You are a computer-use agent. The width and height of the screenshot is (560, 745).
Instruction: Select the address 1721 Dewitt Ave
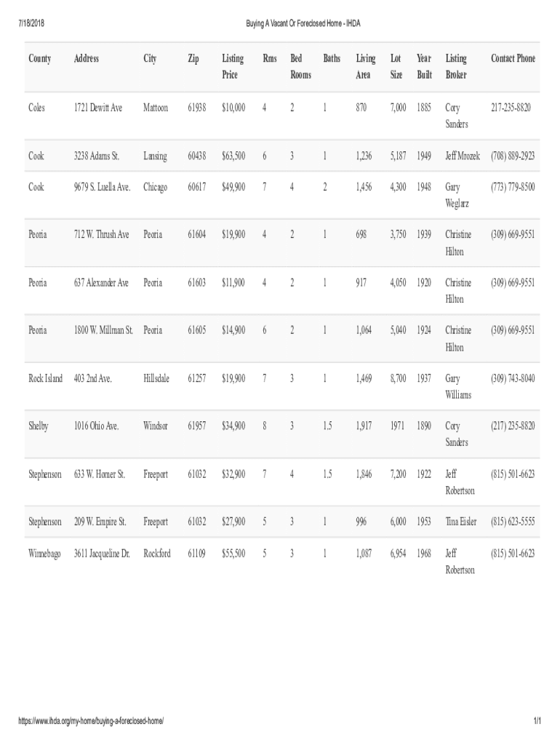pyautogui.click(x=98, y=108)
